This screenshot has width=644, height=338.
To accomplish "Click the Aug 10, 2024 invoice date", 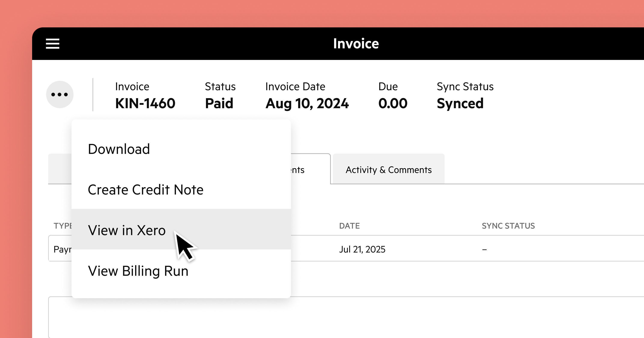I will [307, 103].
